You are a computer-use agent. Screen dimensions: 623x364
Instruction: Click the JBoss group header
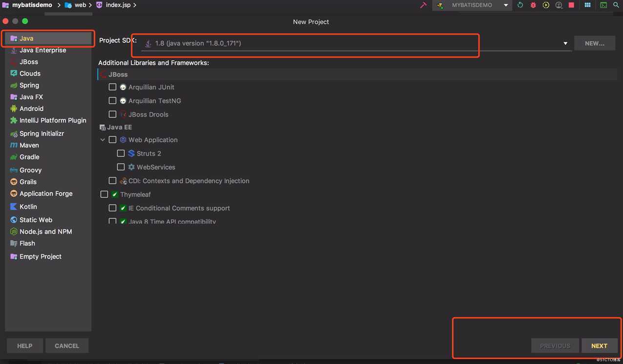coord(357,74)
